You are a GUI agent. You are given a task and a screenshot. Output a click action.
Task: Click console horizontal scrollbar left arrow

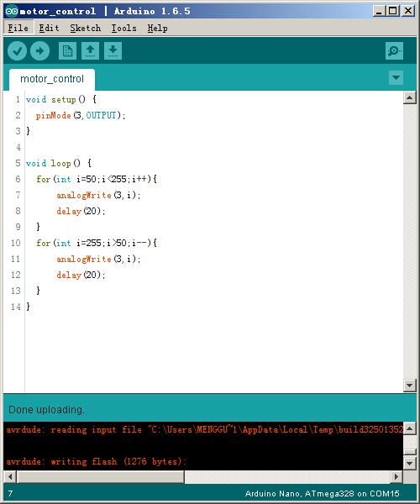click(10, 476)
